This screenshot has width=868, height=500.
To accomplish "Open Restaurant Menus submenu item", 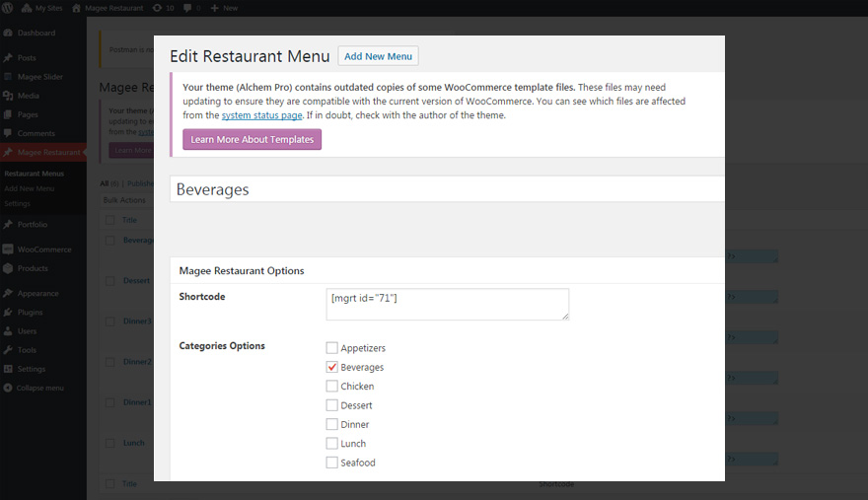I will tap(35, 174).
